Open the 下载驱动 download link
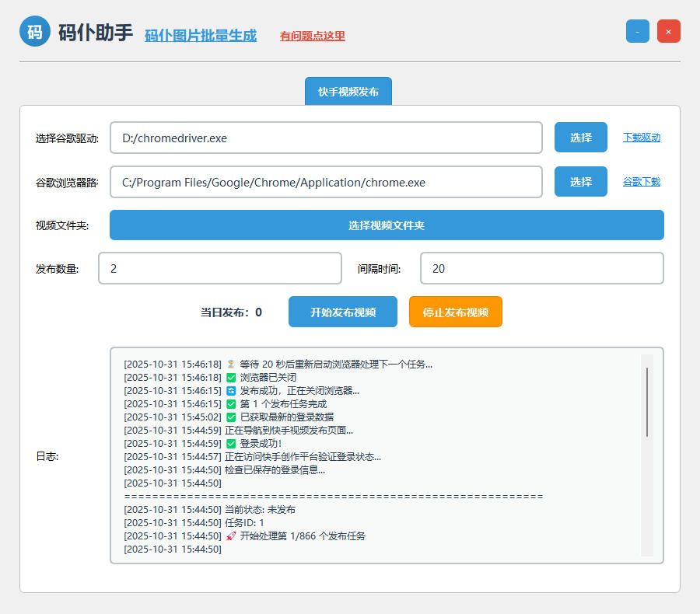700x614 pixels. [640, 137]
